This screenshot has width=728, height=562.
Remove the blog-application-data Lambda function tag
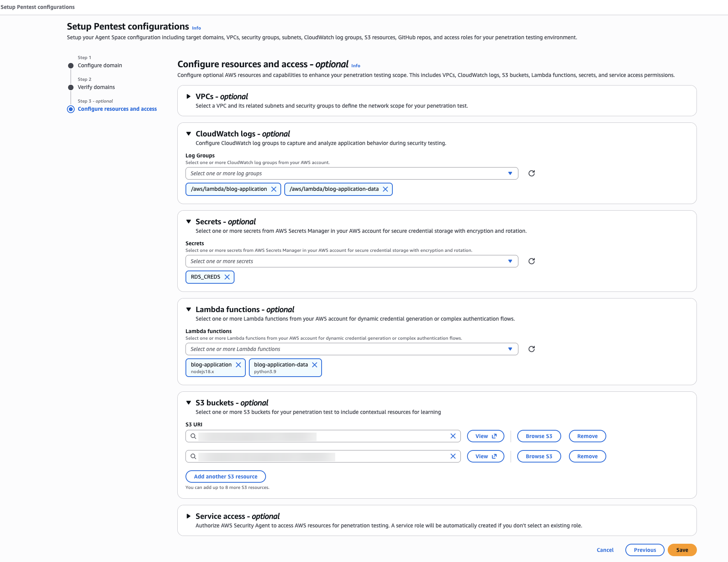[x=315, y=365]
